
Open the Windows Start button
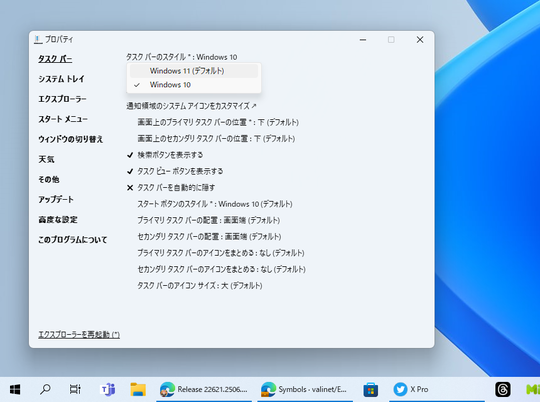pos(15,390)
